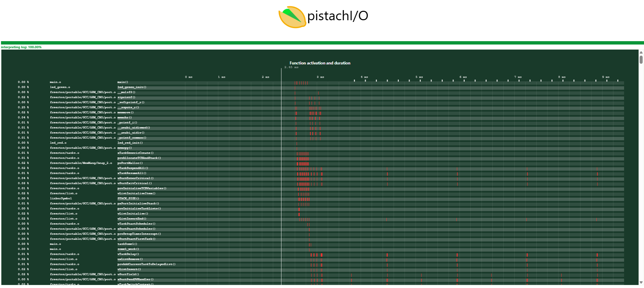The width and height of the screenshot is (644, 288).
Task: Click the led_red.o object file label
Action: pos(58,143)
